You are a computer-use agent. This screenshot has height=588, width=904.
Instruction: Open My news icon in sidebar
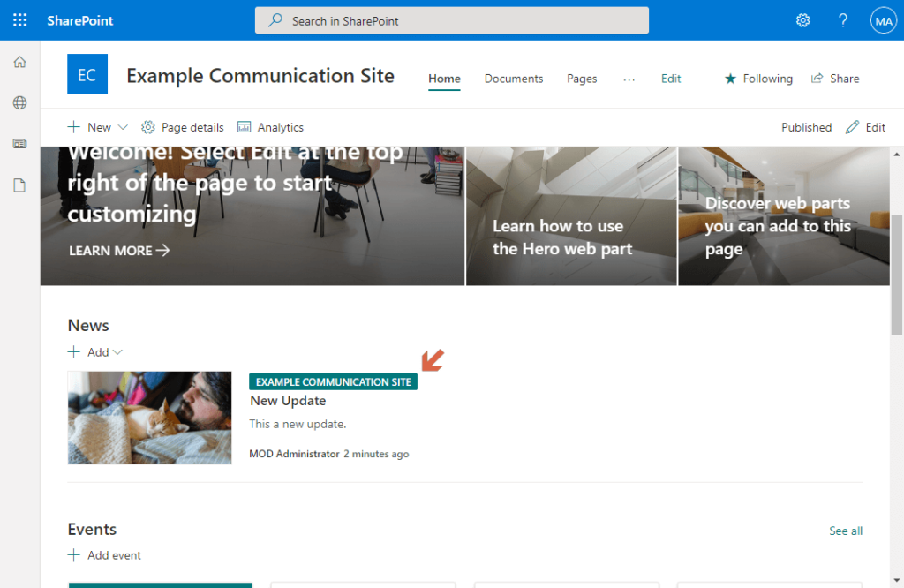[19, 144]
